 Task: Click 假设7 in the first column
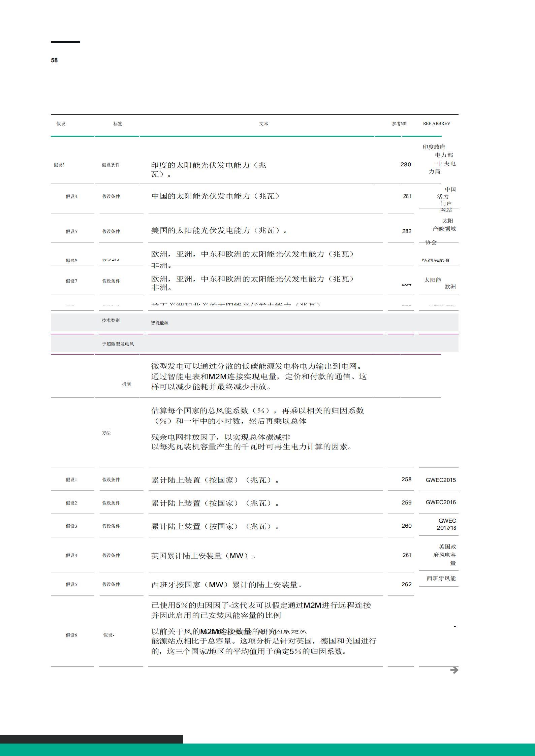[71, 281]
